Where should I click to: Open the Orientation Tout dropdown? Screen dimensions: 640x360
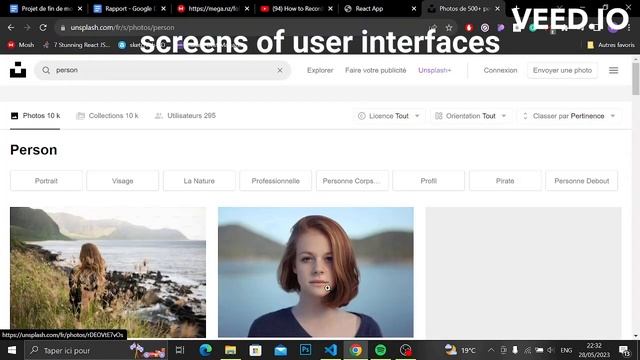pos(471,116)
